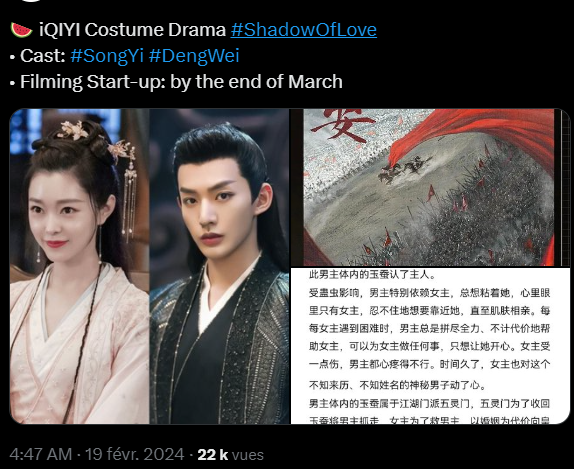The width and height of the screenshot is (574, 469).
Task: Open the photo of actress in pink hanfu
Action: pyautogui.click(x=79, y=266)
